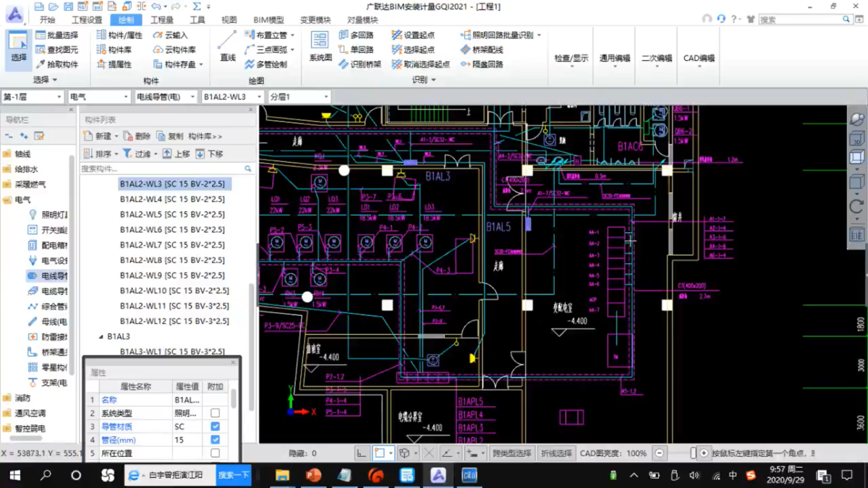Image resolution: width=868 pixels, height=488 pixels.
Task: Toggle 系统类型 additional checkbox
Action: (215, 414)
